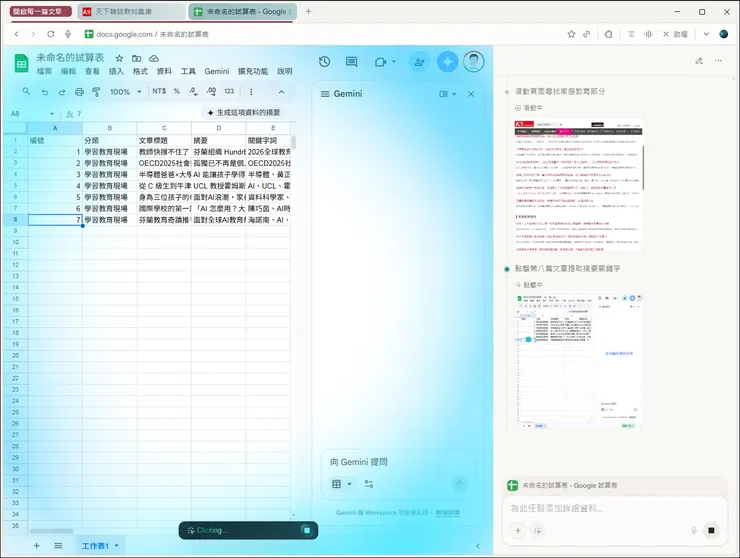The image size is (740, 558).
Task: Stop the Clicking action indicator
Action: [x=307, y=530]
